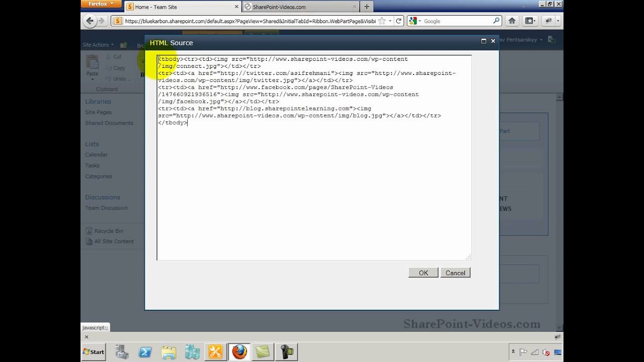Open the blue buildings taskbar icon
The width and height of the screenshot is (644, 362).
(193, 352)
